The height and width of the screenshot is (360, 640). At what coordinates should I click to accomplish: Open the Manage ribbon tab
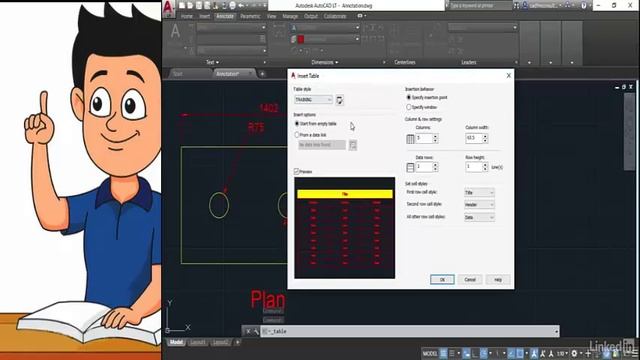[x=290, y=16]
